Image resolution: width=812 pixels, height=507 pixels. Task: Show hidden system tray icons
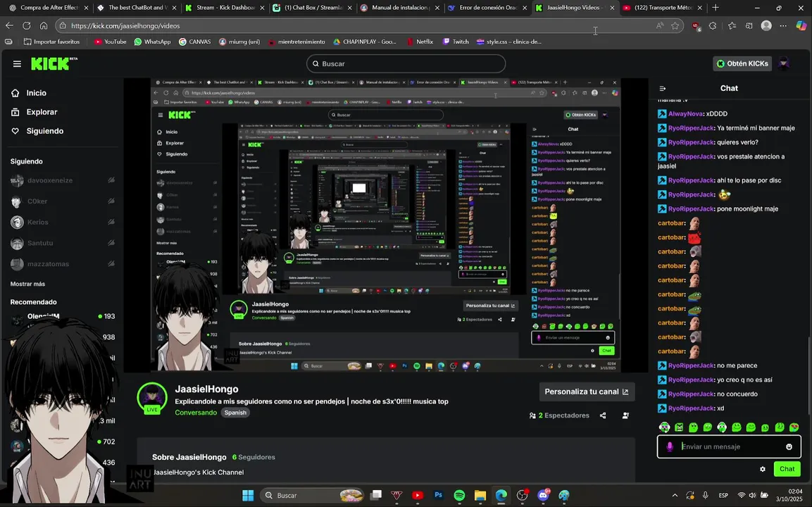click(x=674, y=496)
